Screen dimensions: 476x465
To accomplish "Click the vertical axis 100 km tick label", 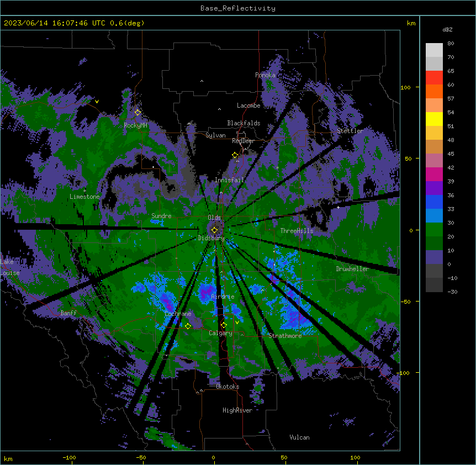I will 405,87.
